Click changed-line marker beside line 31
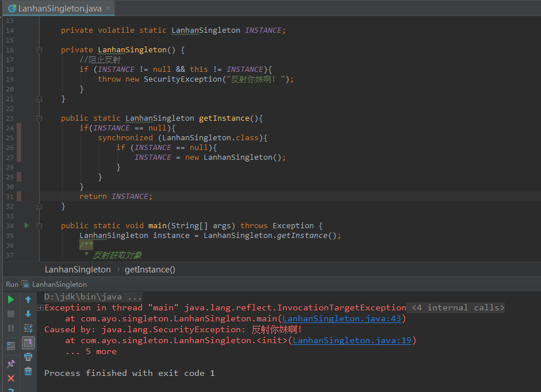Screen dimensions: 541x392 click(x=19, y=197)
